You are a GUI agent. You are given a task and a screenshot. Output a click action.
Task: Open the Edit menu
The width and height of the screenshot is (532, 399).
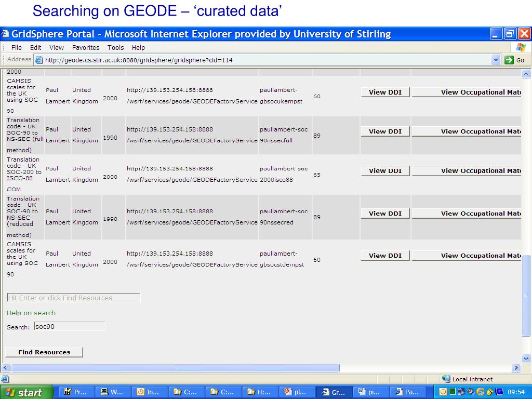click(x=36, y=47)
